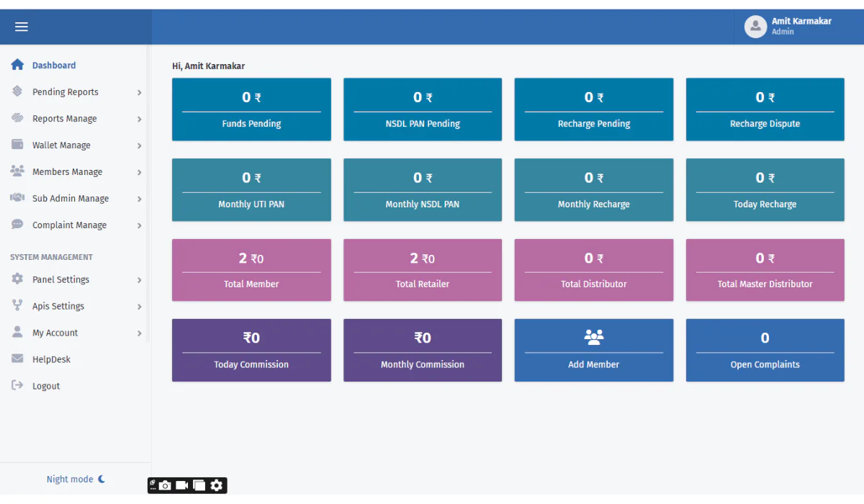Expand the Apis Settings chevron
The image size is (864, 504).
[x=140, y=307]
